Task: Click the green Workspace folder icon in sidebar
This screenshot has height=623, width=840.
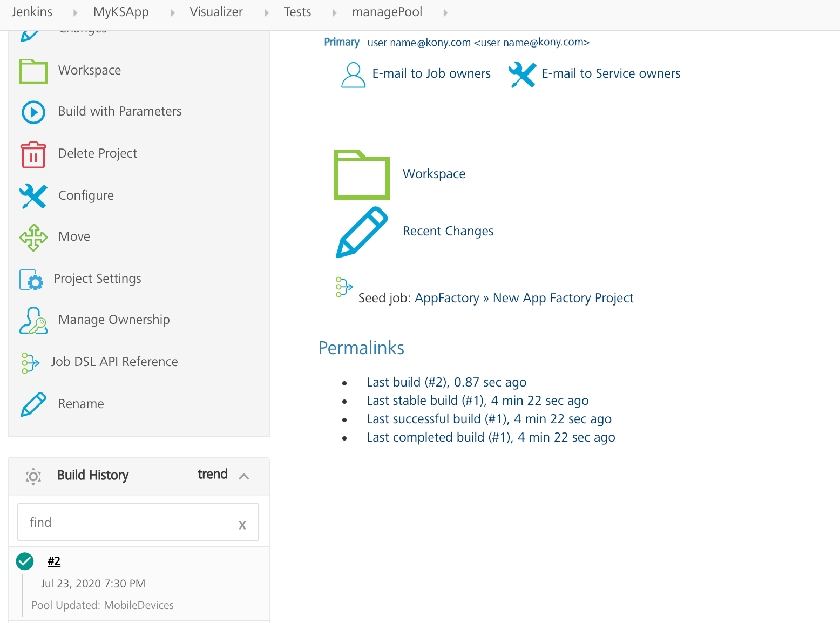Action: click(x=33, y=71)
